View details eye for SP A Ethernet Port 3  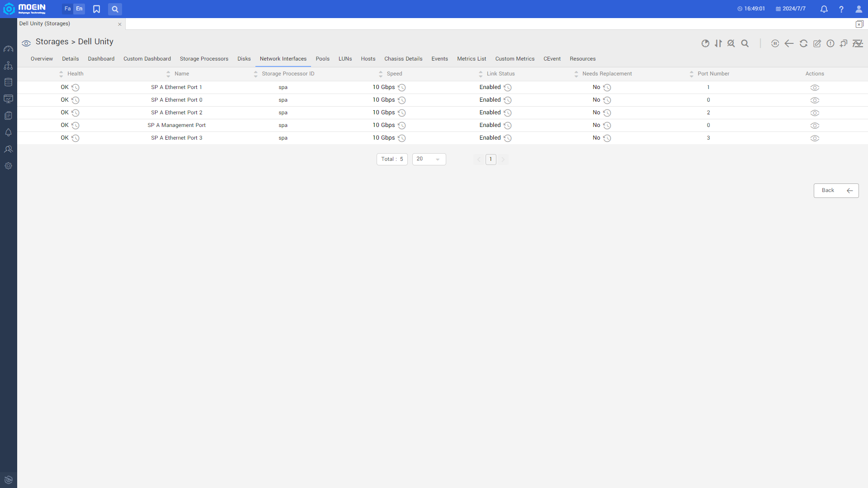(815, 138)
